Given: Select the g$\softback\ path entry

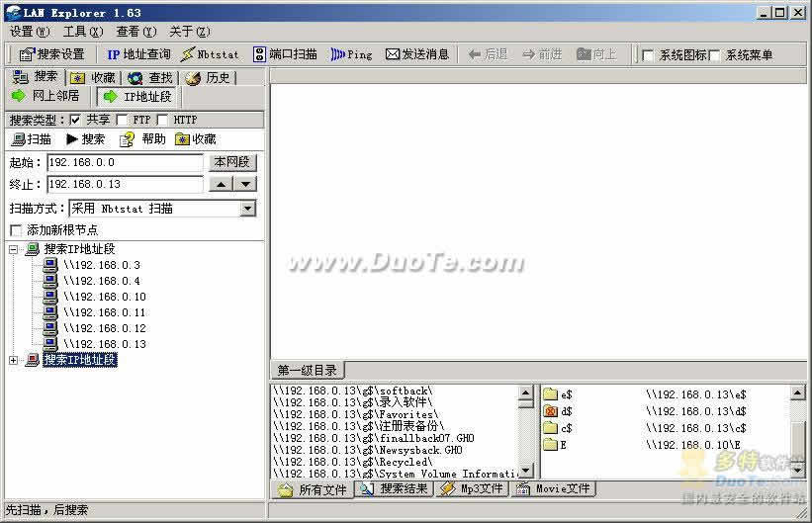Looking at the screenshot, I should 353,391.
